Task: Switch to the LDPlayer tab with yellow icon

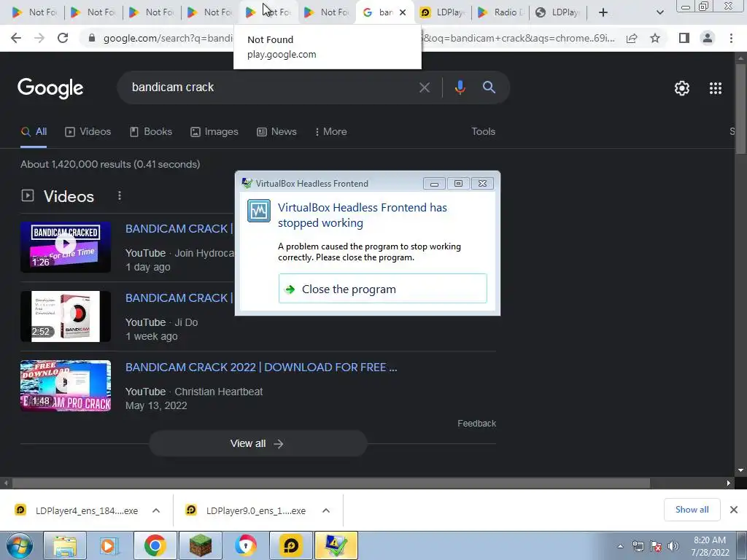Action: [443, 12]
